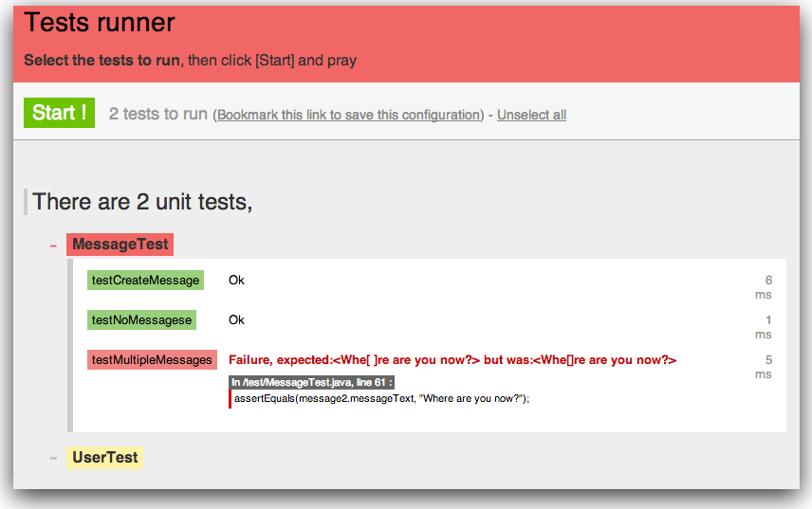Click the MessageTest.java line 61 location bar
This screenshot has height=509, width=812.
pos(312,382)
